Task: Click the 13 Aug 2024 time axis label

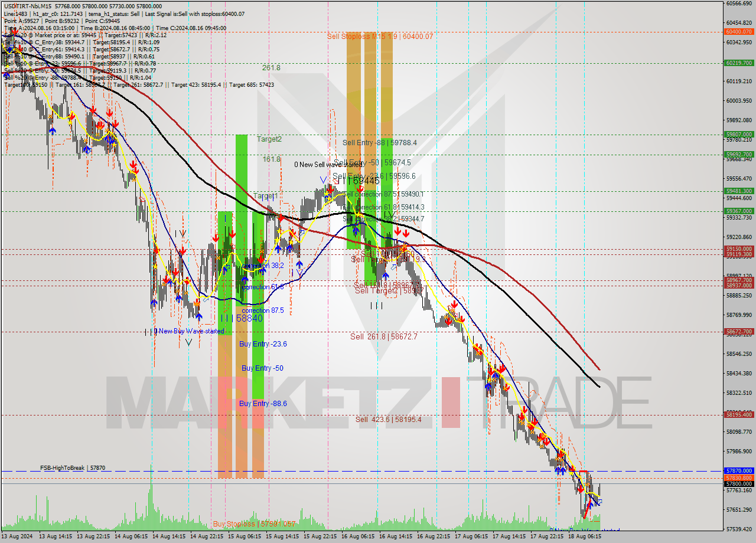Action: click(17, 537)
